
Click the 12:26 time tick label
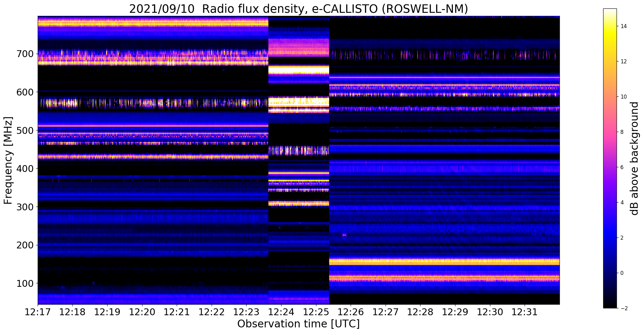pos(351,312)
